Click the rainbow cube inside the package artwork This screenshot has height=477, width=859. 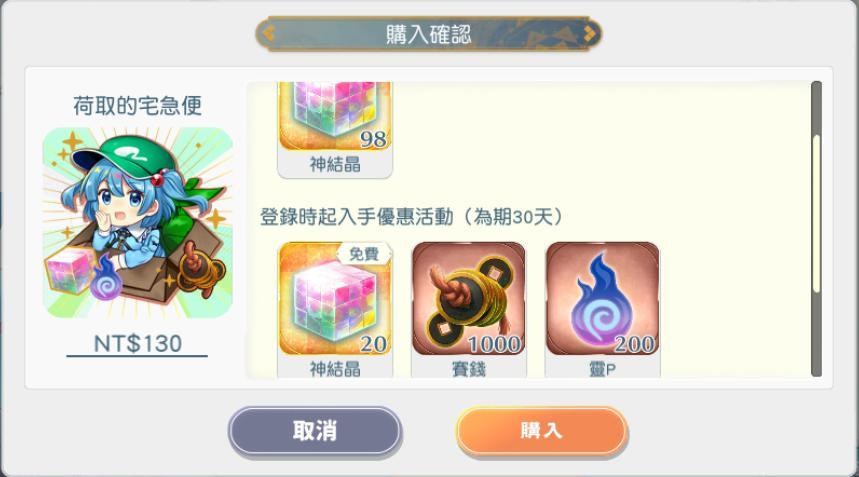point(70,272)
